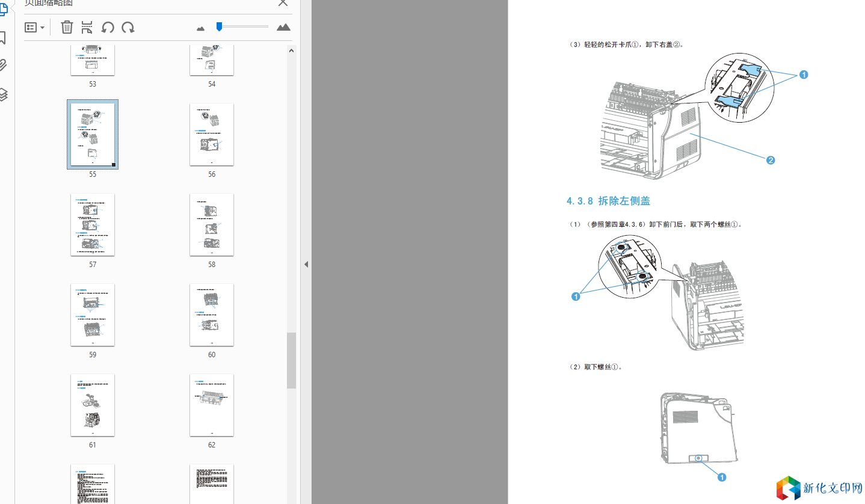Collapse the navigation pane with arrow
865x504 pixels.
coord(306,264)
